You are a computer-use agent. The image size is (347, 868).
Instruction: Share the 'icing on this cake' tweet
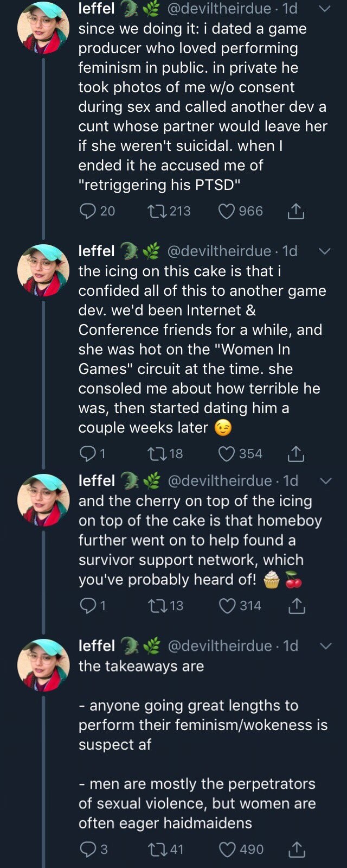[x=295, y=454]
